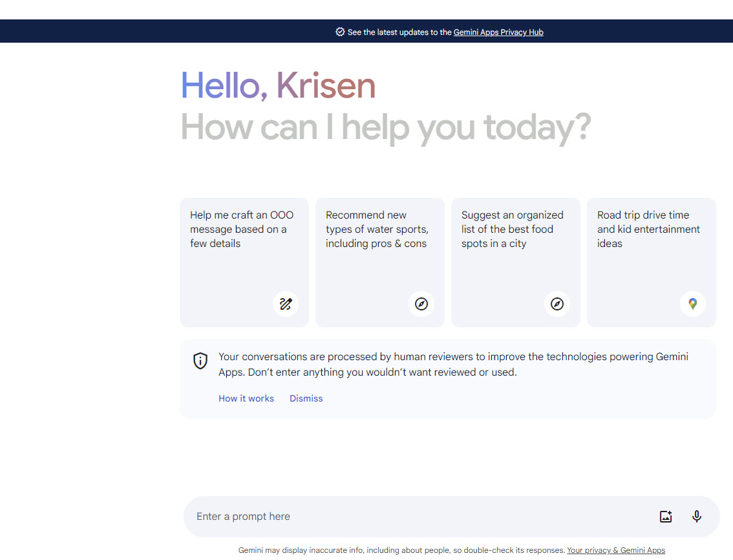The height and width of the screenshot is (560, 733).
Task: Open the How it works link
Action: tap(246, 398)
